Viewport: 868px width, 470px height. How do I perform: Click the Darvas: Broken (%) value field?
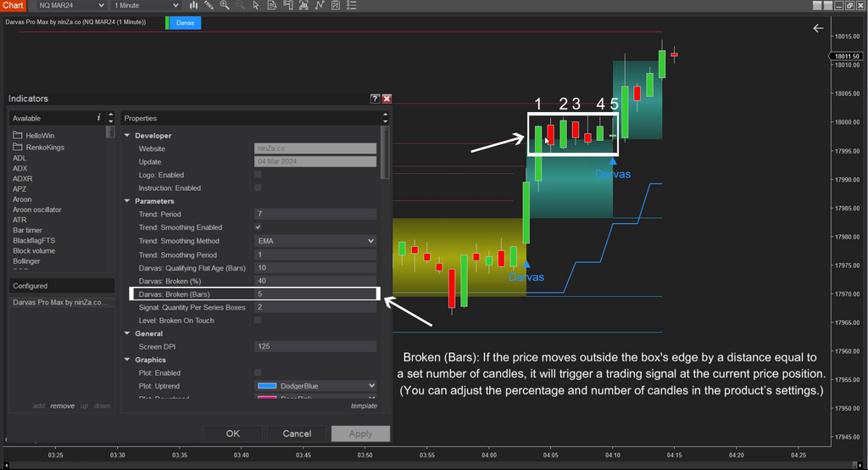(315, 281)
